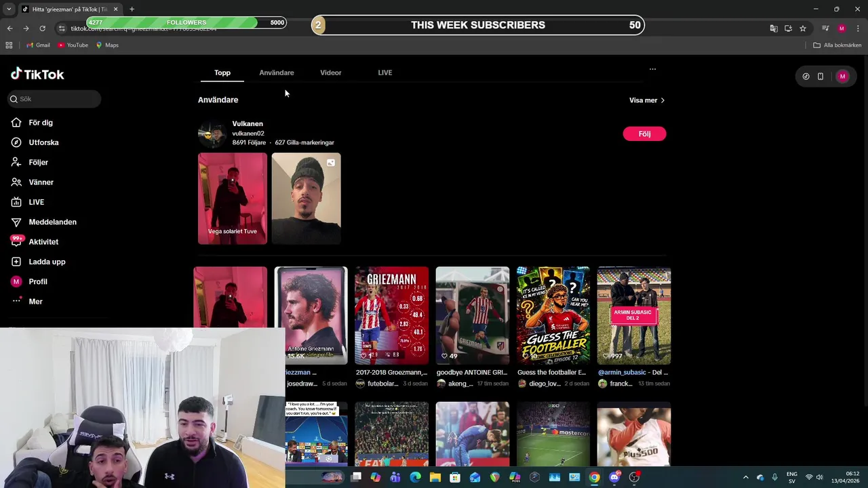Select the Topp results tab

(x=222, y=73)
